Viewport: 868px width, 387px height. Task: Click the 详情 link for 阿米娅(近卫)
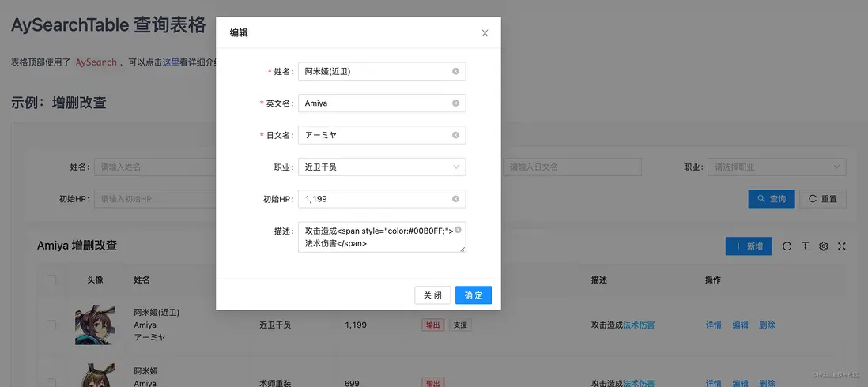coord(714,325)
